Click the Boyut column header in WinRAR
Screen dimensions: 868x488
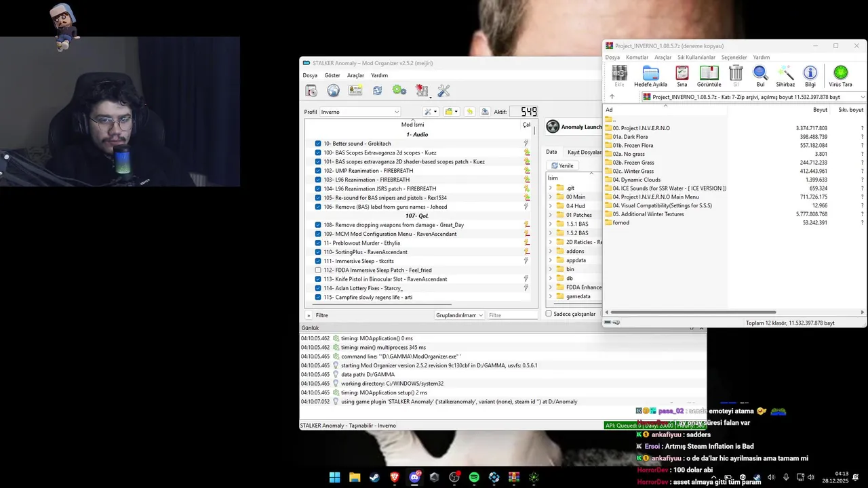[x=820, y=110]
